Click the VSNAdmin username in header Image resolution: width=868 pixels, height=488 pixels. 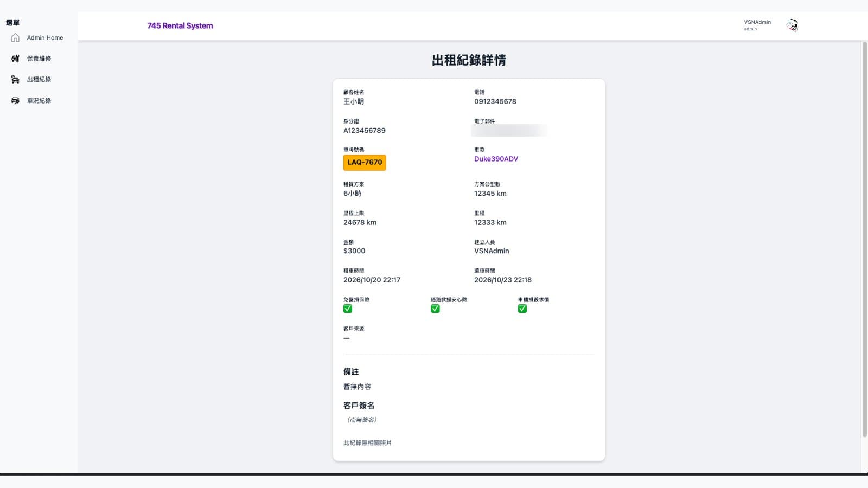click(757, 22)
